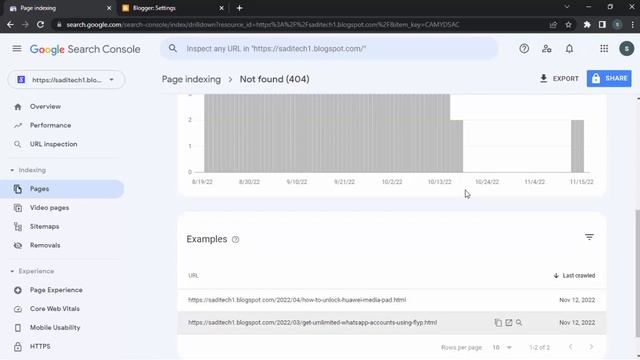Click the blue SHARE button
This screenshot has height=360, width=640.
pyautogui.click(x=609, y=78)
